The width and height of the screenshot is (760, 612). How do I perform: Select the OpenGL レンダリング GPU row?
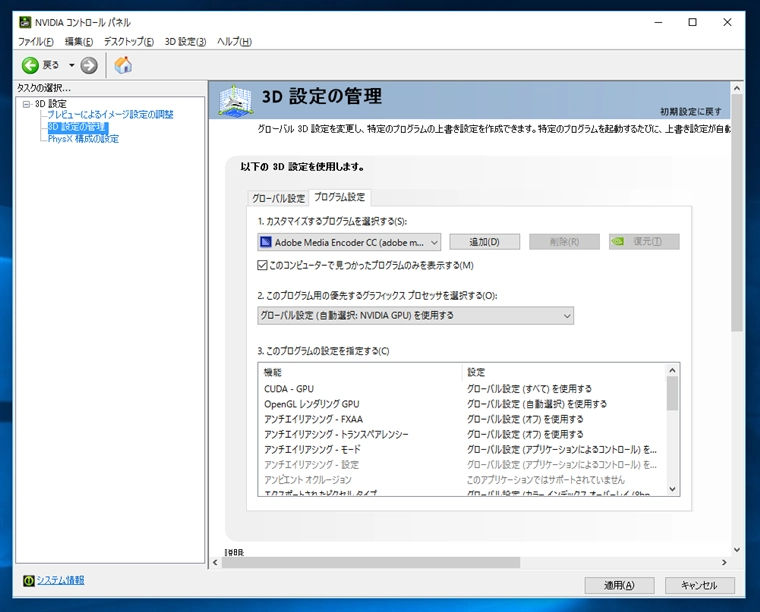pos(461,404)
